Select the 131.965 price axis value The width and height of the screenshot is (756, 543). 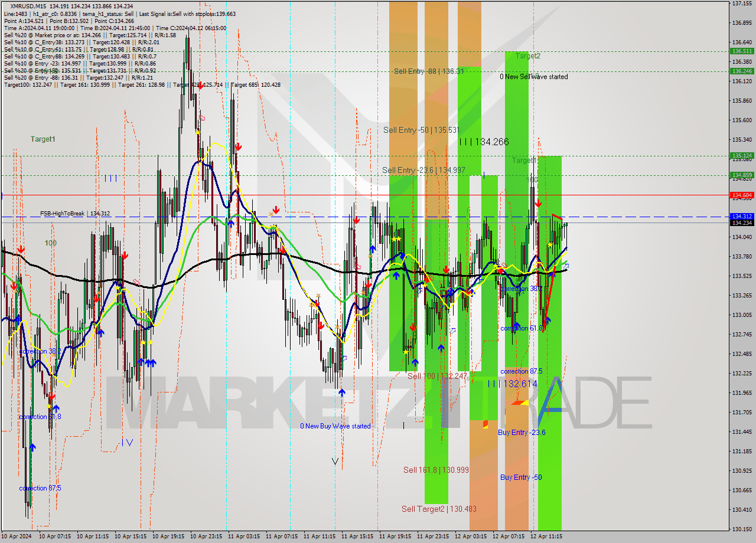tap(742, 393)
